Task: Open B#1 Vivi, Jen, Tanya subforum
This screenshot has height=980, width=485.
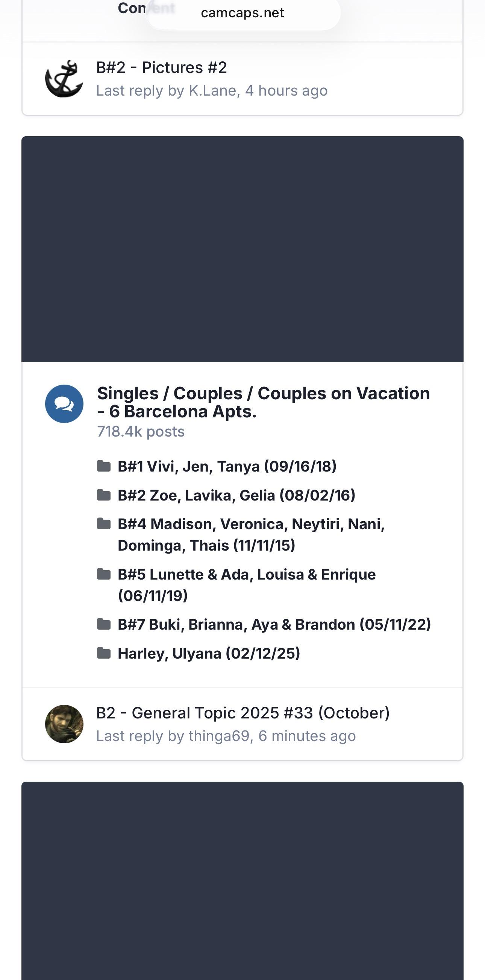Action: click(227, 466)
